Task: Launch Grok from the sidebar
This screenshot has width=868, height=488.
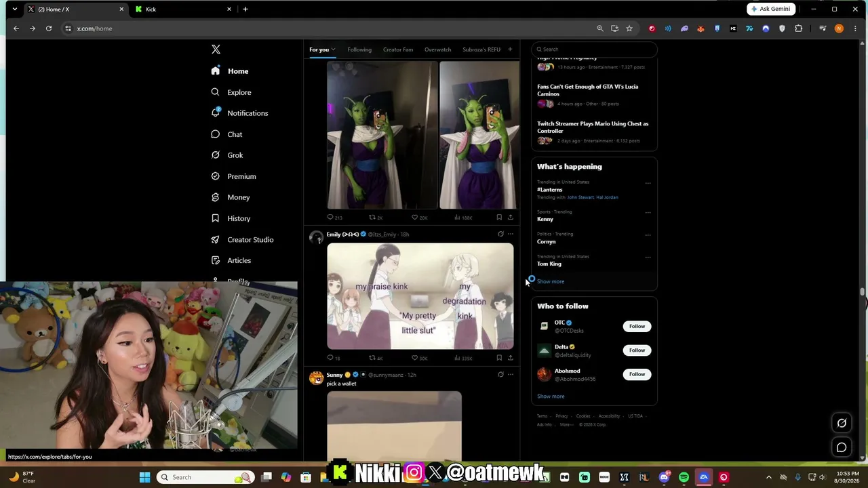Action: [227, 155]
